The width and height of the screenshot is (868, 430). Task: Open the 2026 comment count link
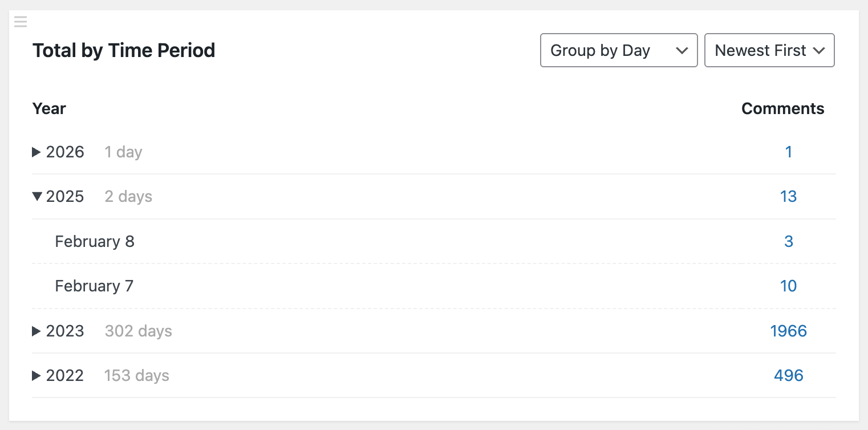click(x=789, y=152)
